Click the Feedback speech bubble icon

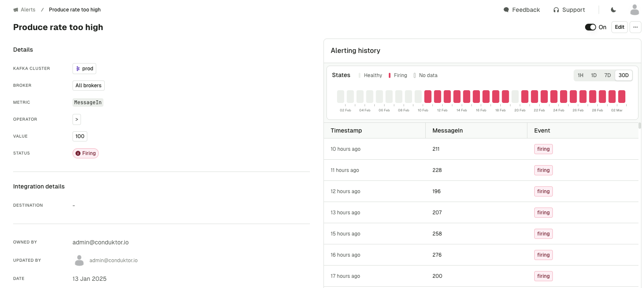click(506, 10)
